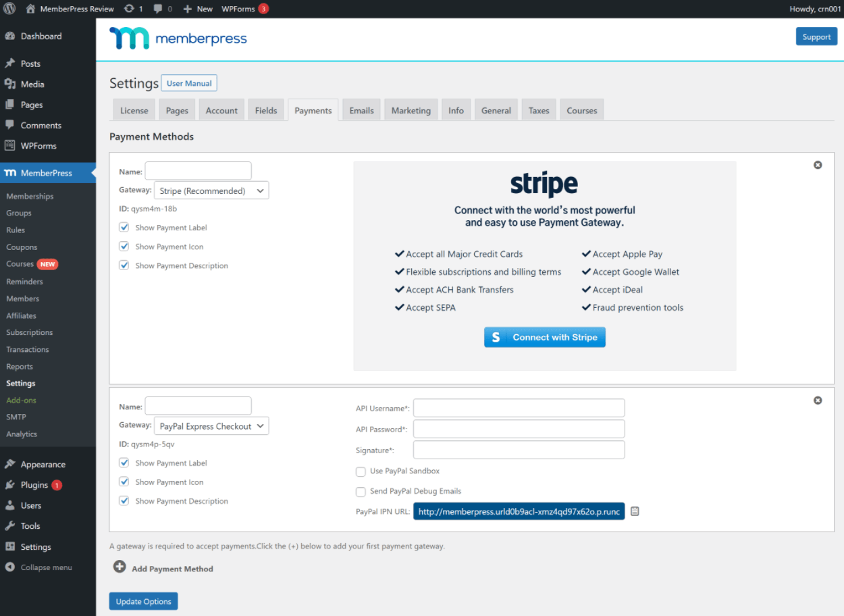The width and height of the screenshot is (844, 616).
Task: Click the Posts pin icon
Action: [x=10, y=63]
